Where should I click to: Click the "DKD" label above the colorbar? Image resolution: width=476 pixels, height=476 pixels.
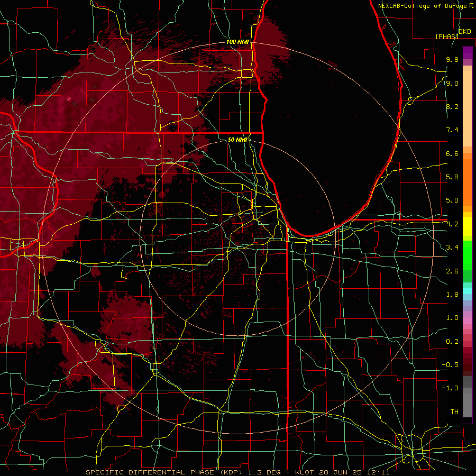[x=465, y=32]
